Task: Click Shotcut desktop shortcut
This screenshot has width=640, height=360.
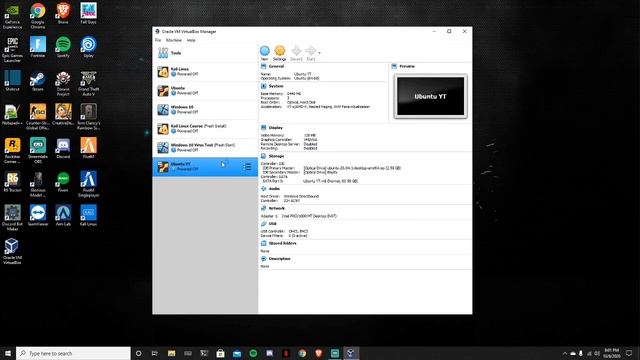Action: point(12,80)
